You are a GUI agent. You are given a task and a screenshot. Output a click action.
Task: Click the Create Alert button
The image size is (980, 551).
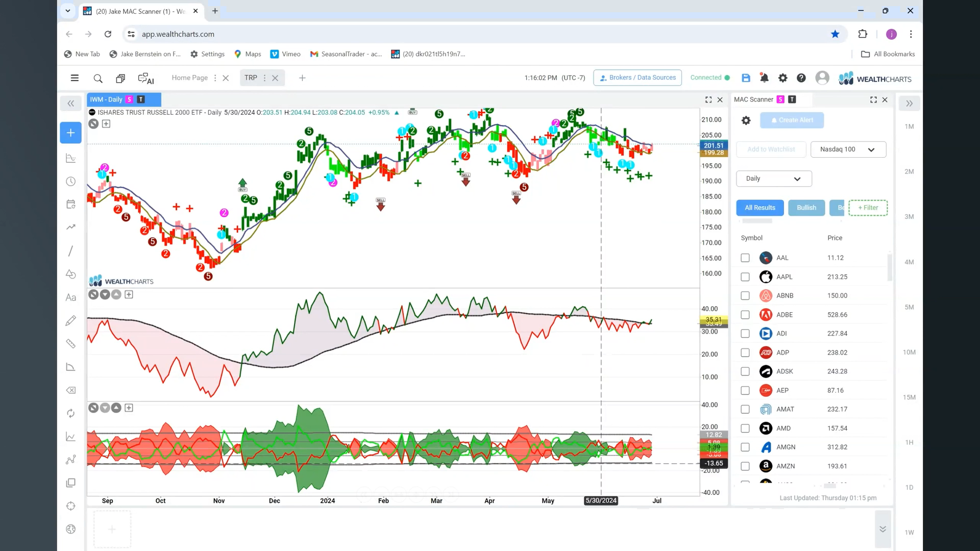point(792,120)
